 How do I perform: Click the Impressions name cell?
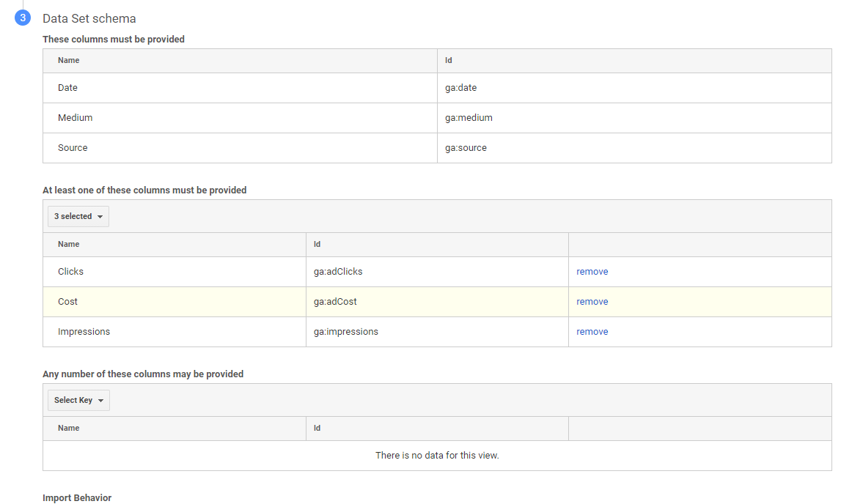(84, 332)
